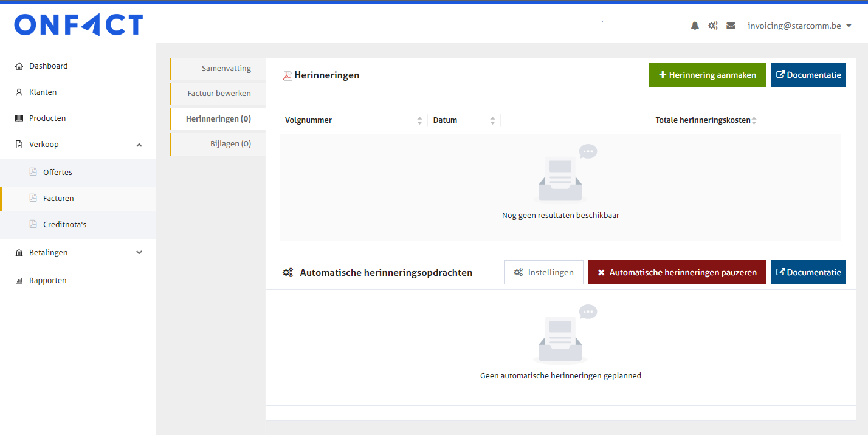868x435 pixels.
Task: Collapse the Verkoop menu section
Action: point(139,145)
